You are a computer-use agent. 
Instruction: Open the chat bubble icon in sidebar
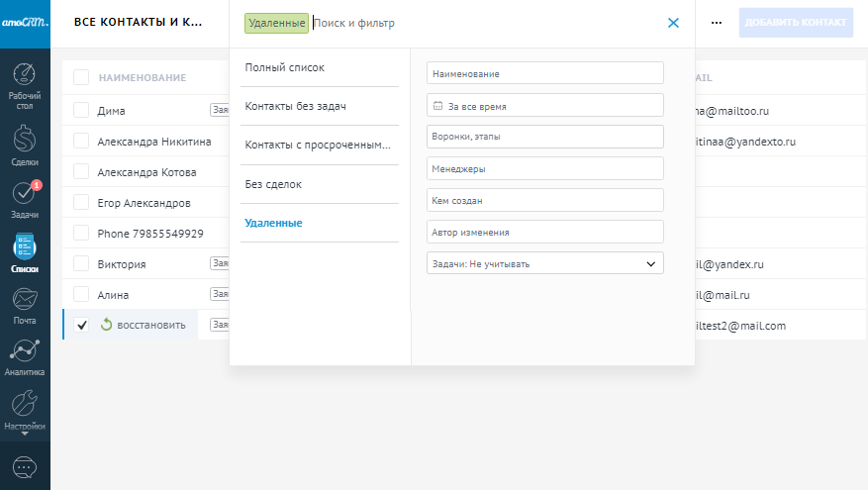coord(25,465)
